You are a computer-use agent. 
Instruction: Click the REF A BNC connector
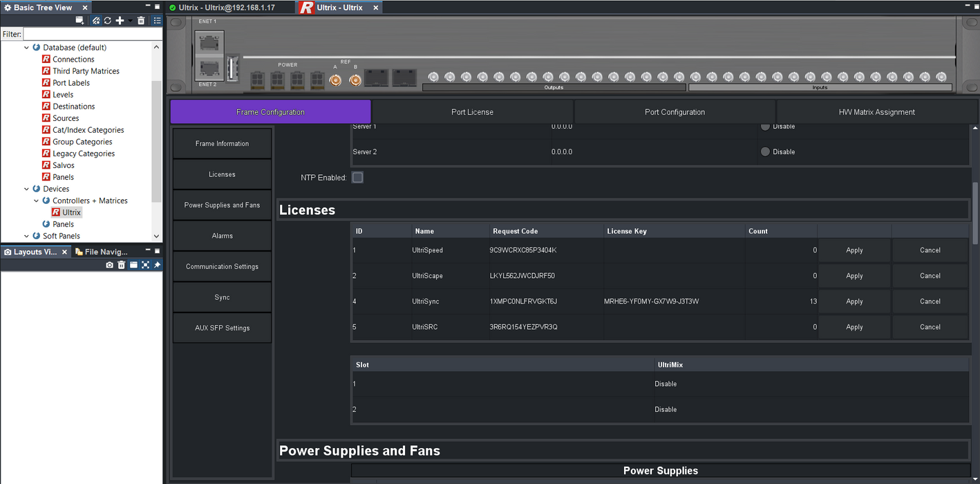[x=335, y=80]
